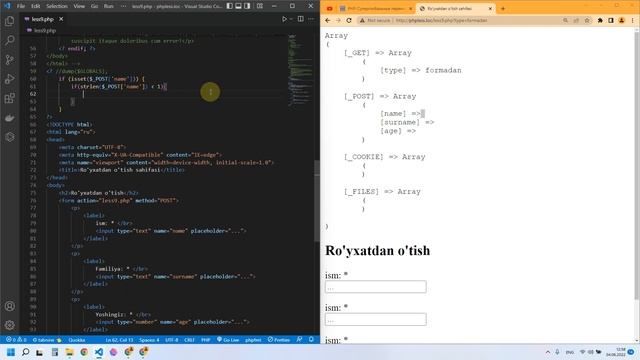Switch to the YouTube pinned browser tab

tap(329, 9)
